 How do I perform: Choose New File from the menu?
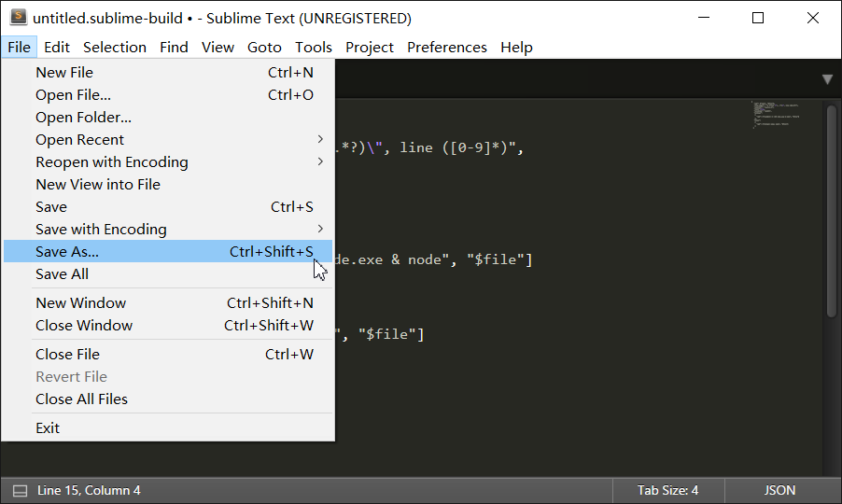(x=168, y=73)
